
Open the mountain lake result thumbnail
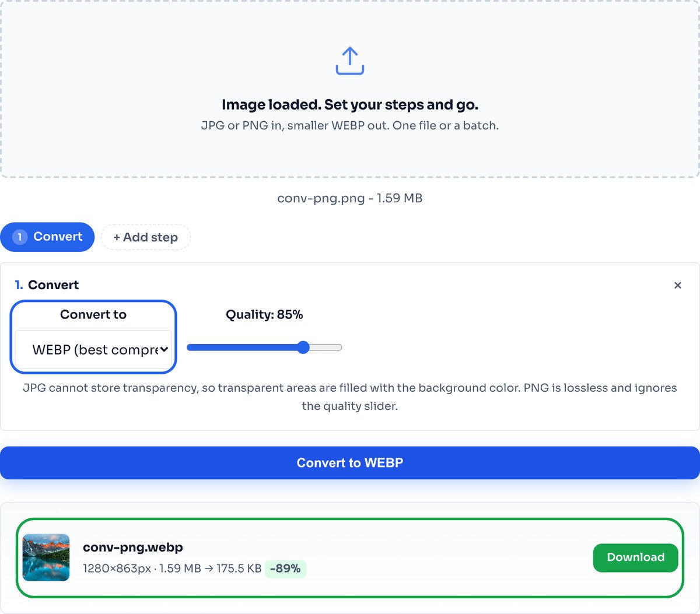[46, 557]
